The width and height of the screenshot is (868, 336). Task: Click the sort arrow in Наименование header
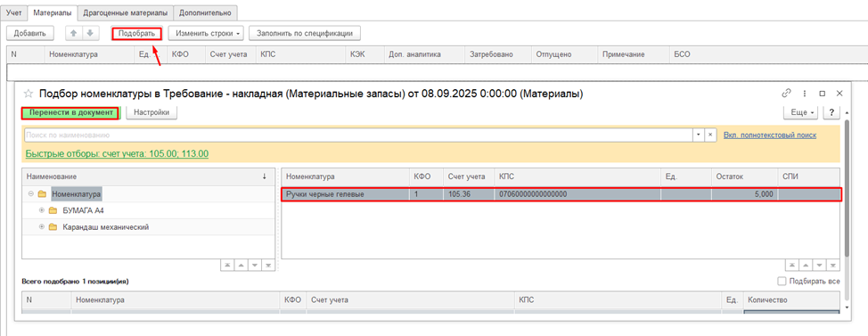point(264,176)
